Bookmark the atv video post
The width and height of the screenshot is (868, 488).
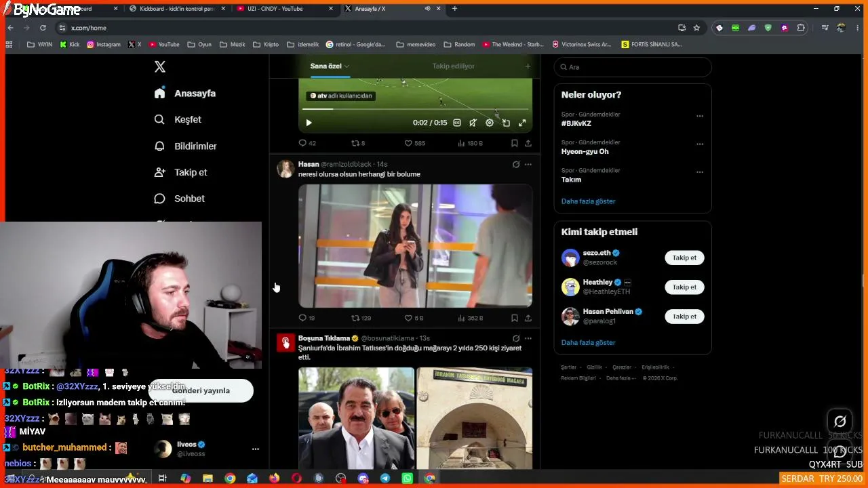coord(515,143)
